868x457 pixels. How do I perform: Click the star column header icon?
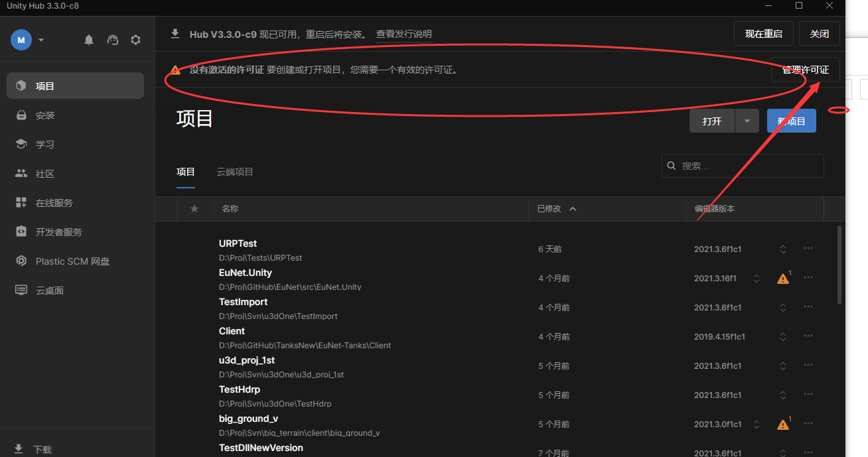pos(194,208)
